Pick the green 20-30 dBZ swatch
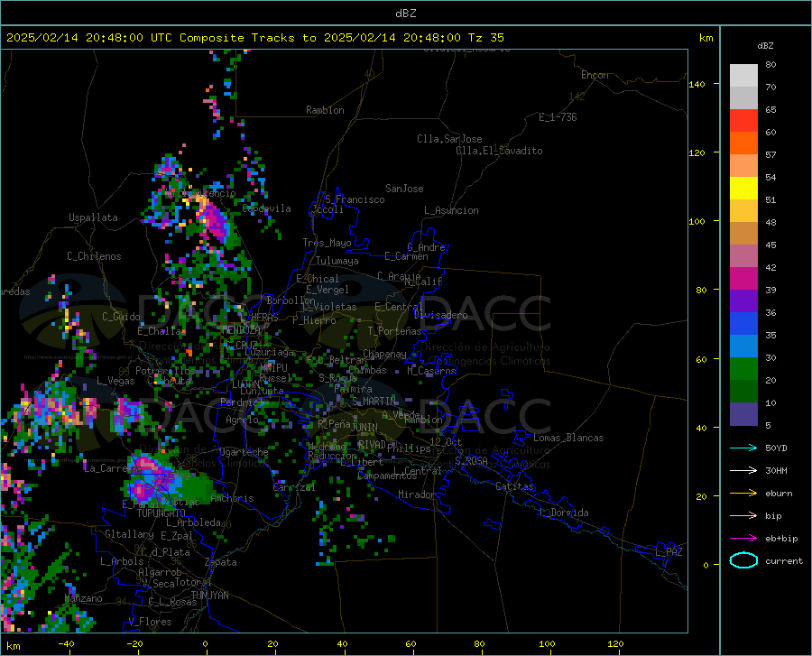Viewport: 812px width, 656px height. click(743, 369)
